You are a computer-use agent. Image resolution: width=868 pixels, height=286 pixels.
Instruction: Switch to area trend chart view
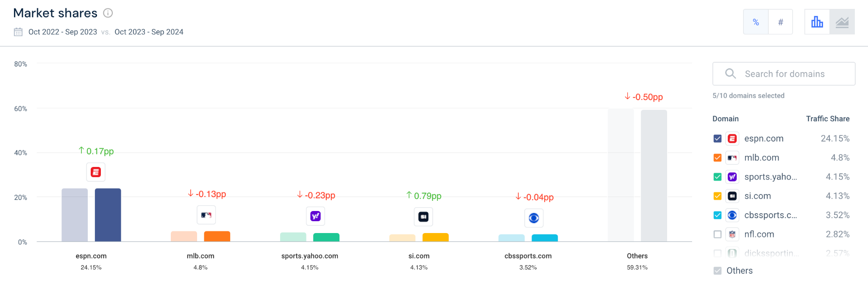(842, 22)
